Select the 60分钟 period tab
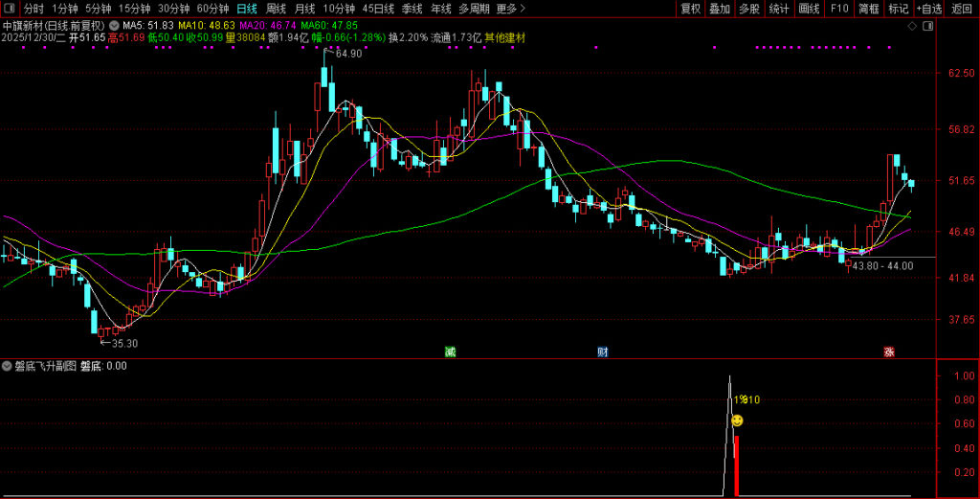This screenshot has width=980, height=499. [x=212, y=9]
